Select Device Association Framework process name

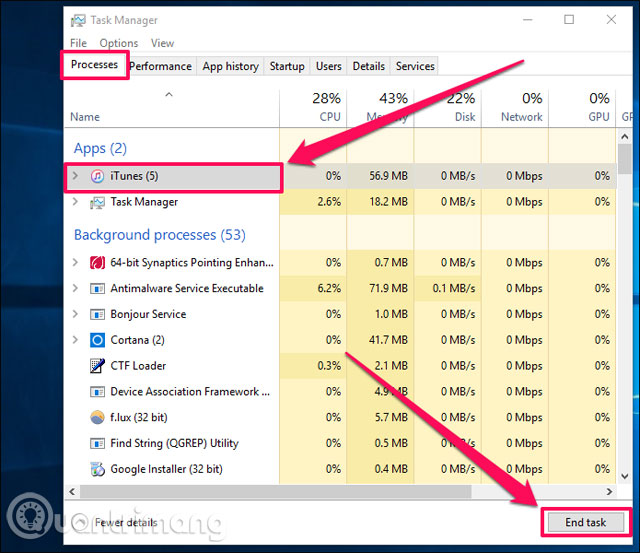coord(190,392)
